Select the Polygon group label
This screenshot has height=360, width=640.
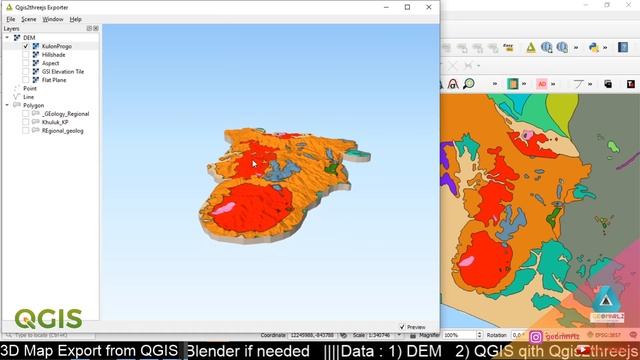click(x=33, y=105)
